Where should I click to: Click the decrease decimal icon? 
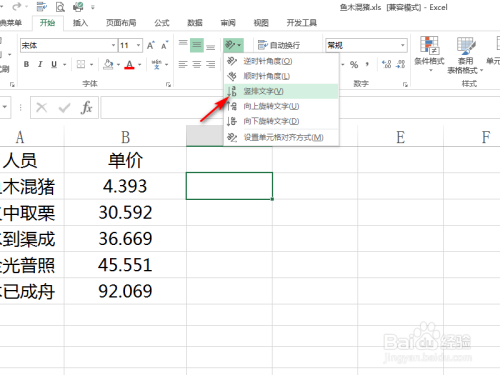(400, 64)
